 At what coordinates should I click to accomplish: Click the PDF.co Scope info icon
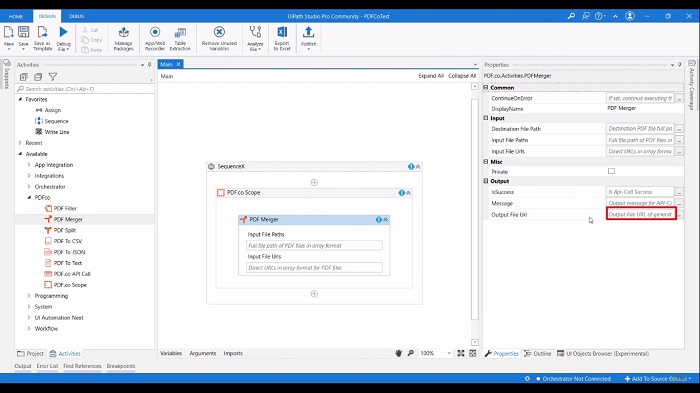pyautogui.click(x=401, y=193)
